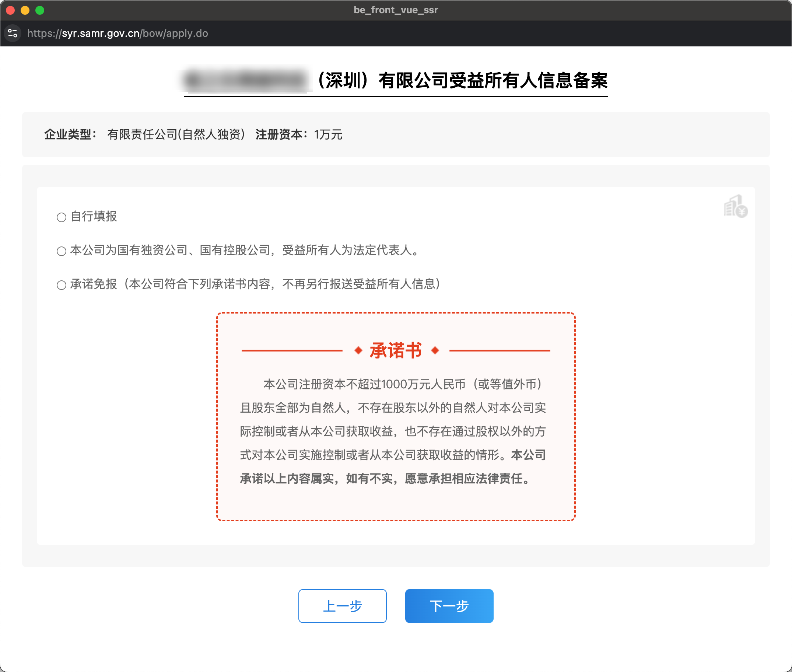The image size is (792, 672).
Task: Click right red diamond beside 承诺书 heading
Action: (435, 350)
